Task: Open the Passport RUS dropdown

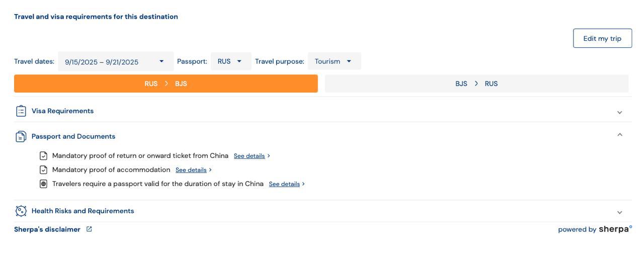Action: [x=230, y=61]
